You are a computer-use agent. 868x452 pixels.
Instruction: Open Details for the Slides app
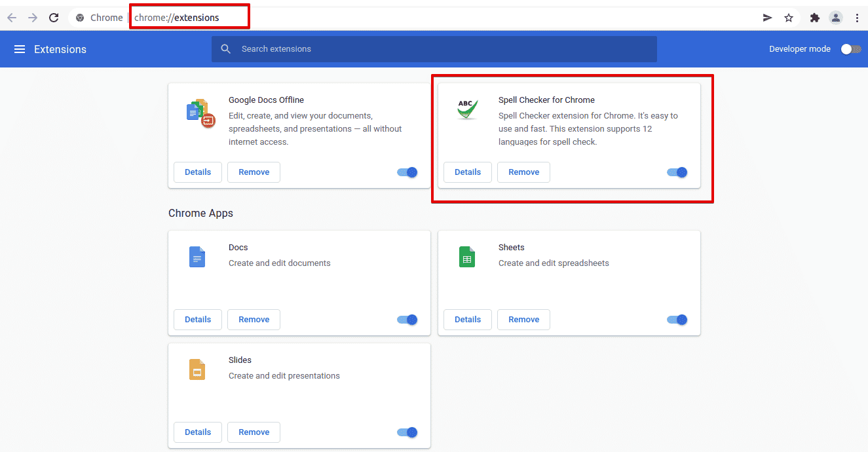pyautogui.click(x=198, y=432)
